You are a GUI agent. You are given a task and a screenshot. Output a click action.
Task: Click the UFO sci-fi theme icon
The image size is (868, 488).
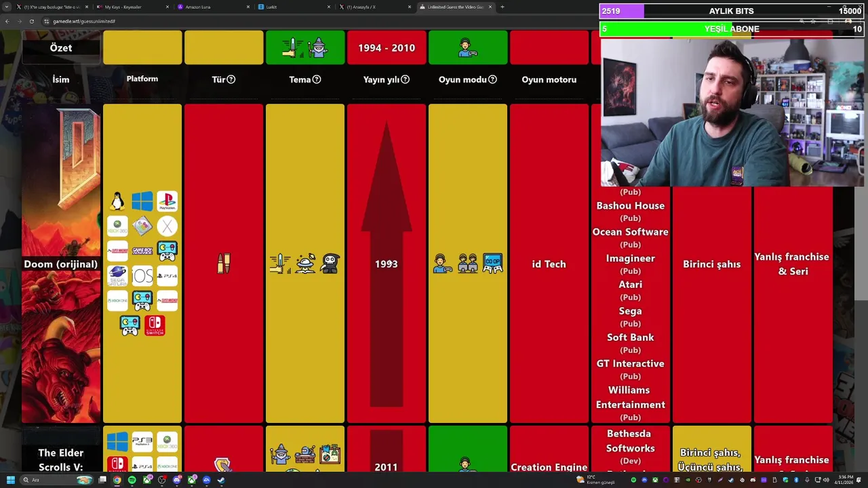pyautogui.click(x=305, y=264)
